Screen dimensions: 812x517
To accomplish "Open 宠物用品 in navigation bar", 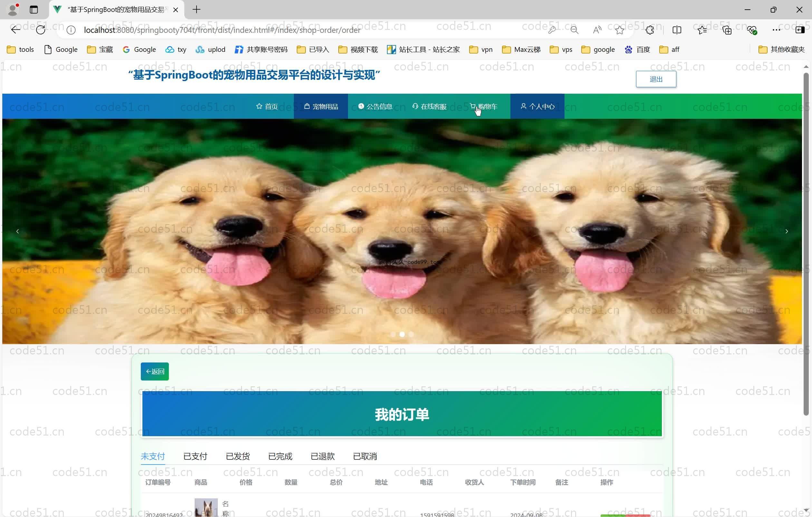I will click(x=321, y=107).
